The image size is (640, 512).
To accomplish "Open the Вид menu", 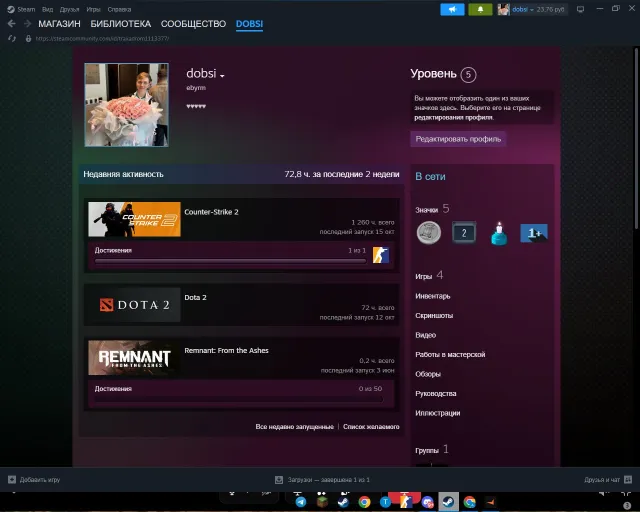I will coord(47,9).
